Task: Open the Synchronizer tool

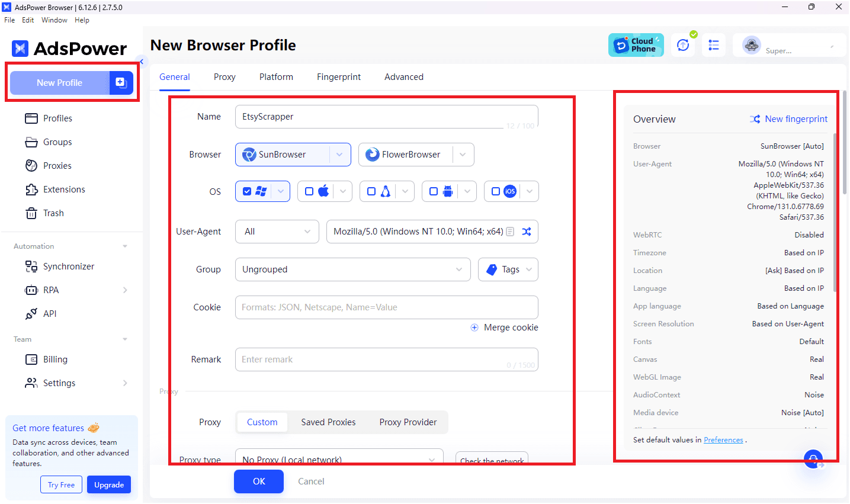Action: (67, 266)
